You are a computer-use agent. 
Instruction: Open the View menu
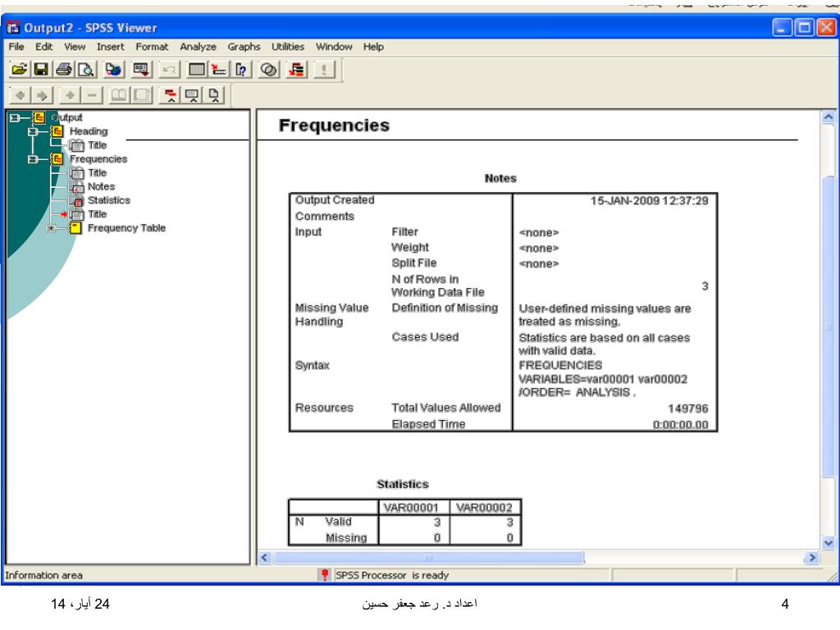(75, 47)
